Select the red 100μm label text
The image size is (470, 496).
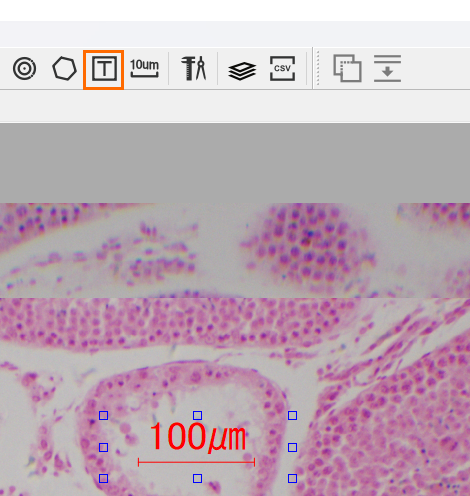[198, 437]
